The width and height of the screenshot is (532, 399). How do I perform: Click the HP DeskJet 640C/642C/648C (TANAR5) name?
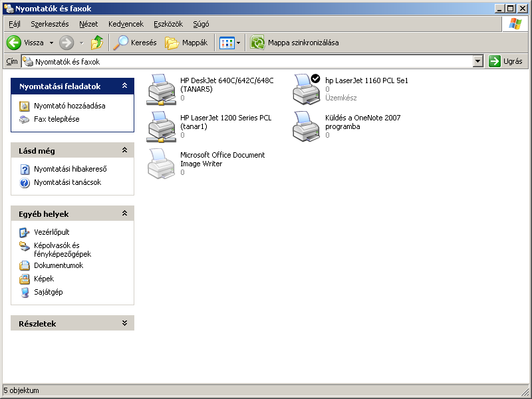[x=227, y=85]
